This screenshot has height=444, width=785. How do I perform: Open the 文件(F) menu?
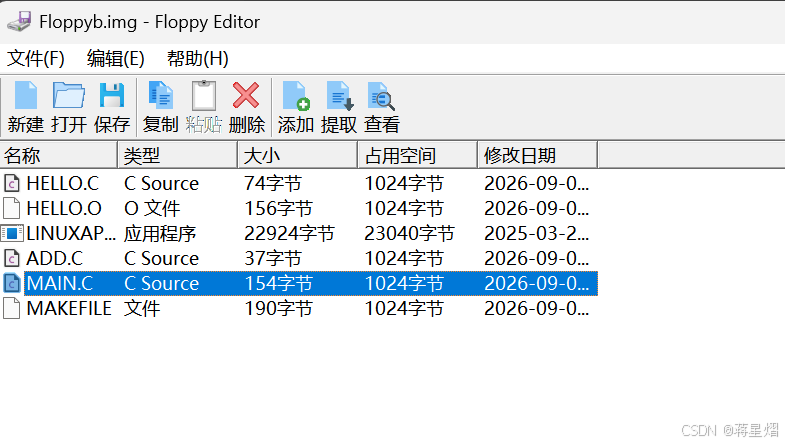click(36, 59)
